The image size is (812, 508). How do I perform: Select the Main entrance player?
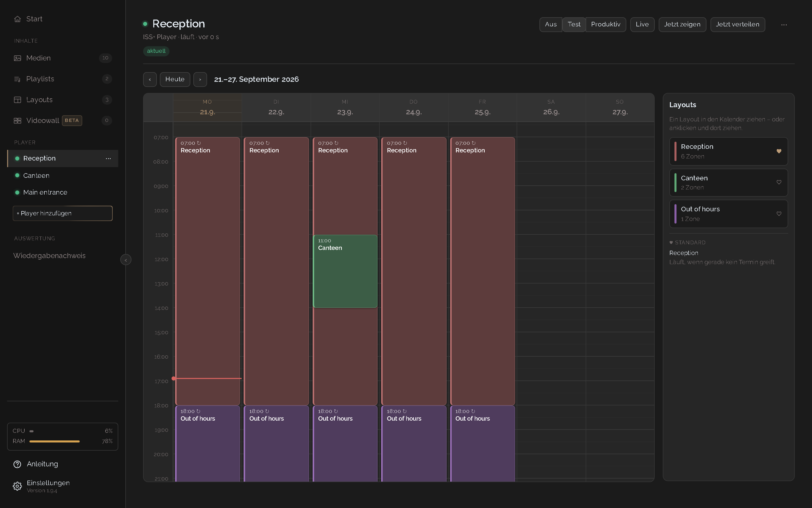[62, 193]
